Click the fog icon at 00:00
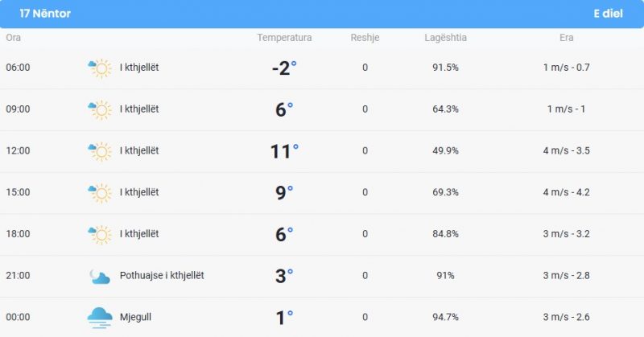This screenshot has width=644, height=337. pyautogui.click(x=100, y=318)
